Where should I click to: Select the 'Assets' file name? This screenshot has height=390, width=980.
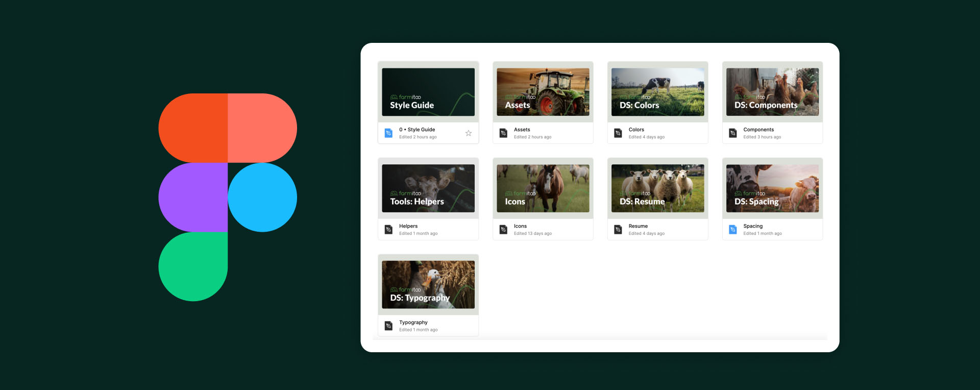pos(522,130)
